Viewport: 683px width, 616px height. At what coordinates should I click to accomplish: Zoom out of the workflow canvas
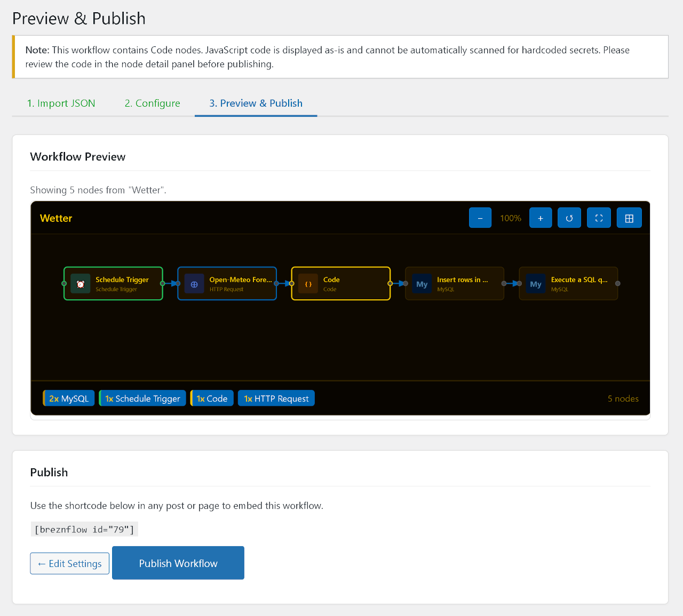[x=480, y=218]
